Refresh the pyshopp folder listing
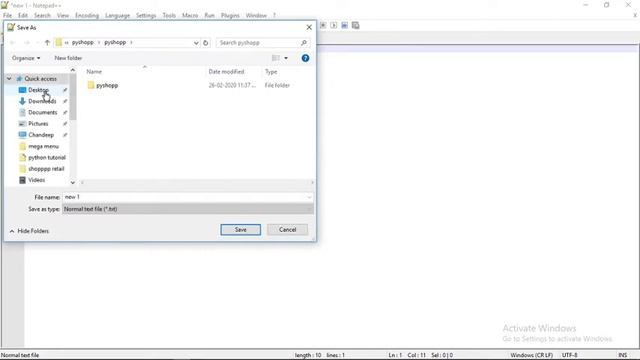Viewport: 640px width, 360px height. click(206, 42)
